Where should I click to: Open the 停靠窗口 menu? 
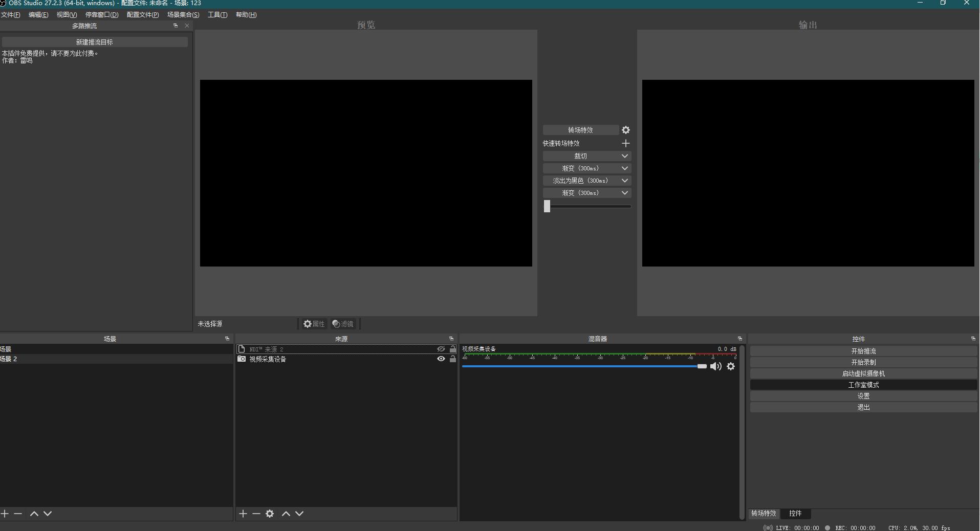pos(102,15)
